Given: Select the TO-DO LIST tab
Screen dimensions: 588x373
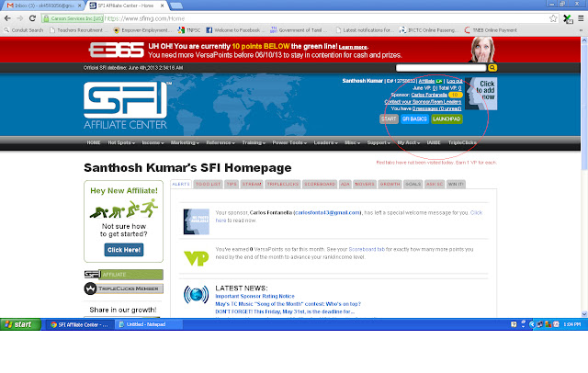Looking at the screenshot, I should click(209, 184).
